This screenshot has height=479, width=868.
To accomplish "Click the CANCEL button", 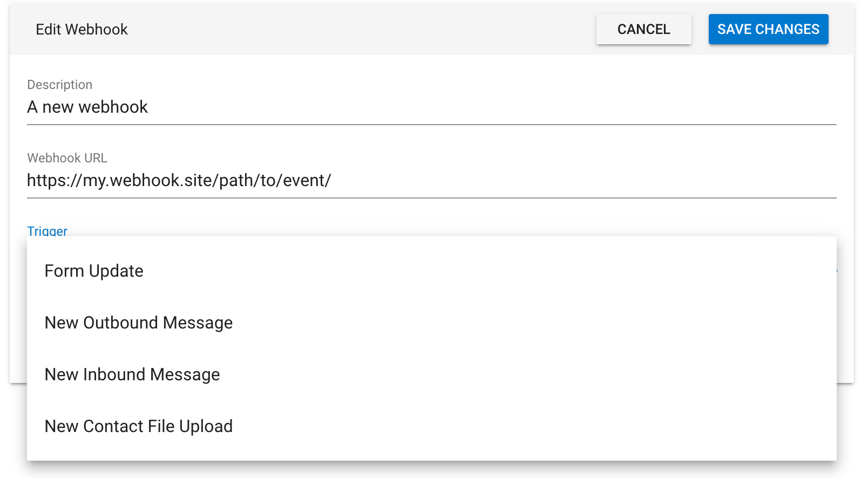I will click(643, 29).
